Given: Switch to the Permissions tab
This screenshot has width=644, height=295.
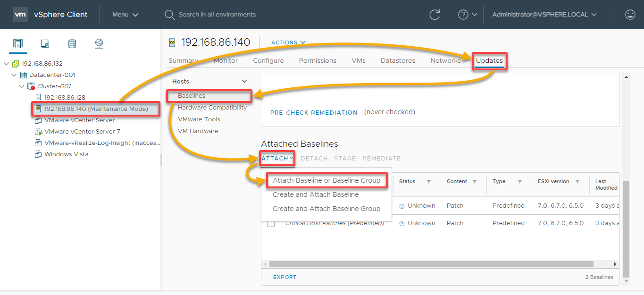Looking at the screenshot, I should 318,60.
